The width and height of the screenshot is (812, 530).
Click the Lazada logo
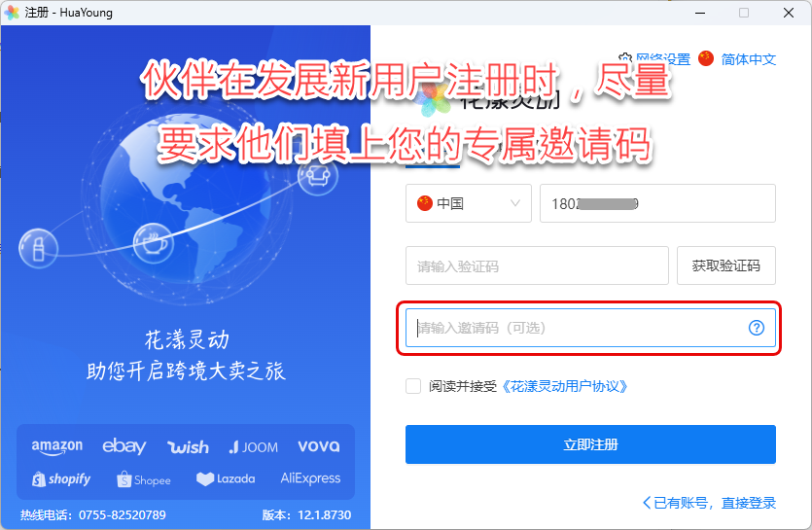226,478
